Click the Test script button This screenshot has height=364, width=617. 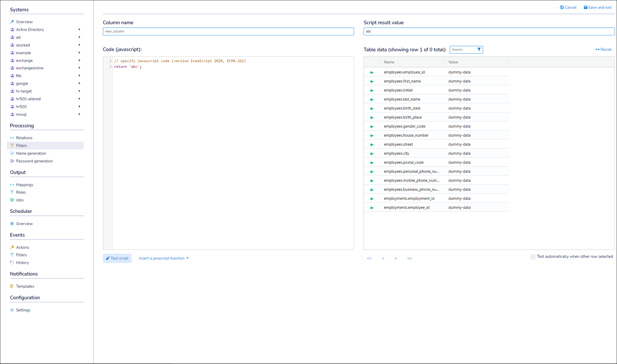point(117,258)
